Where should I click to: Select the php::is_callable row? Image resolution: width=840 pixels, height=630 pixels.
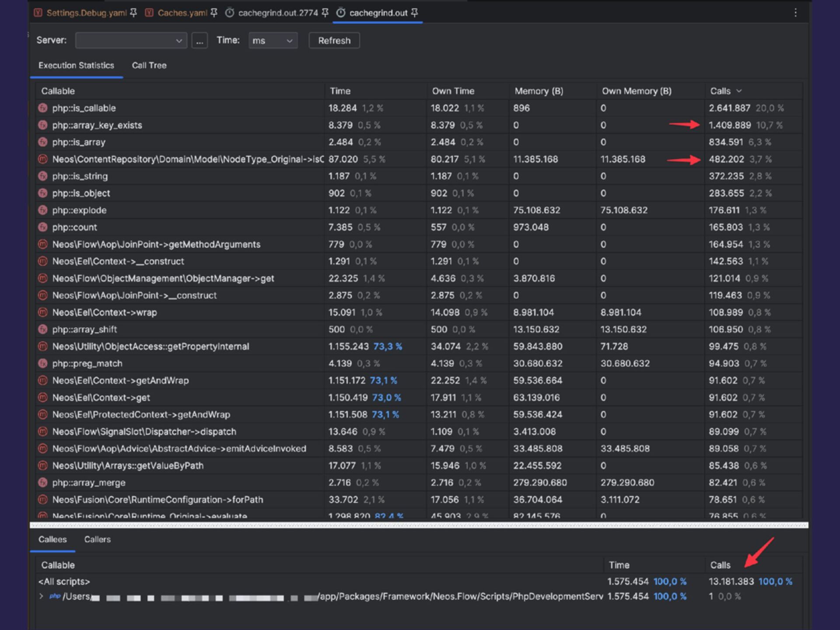click(419, 108)
